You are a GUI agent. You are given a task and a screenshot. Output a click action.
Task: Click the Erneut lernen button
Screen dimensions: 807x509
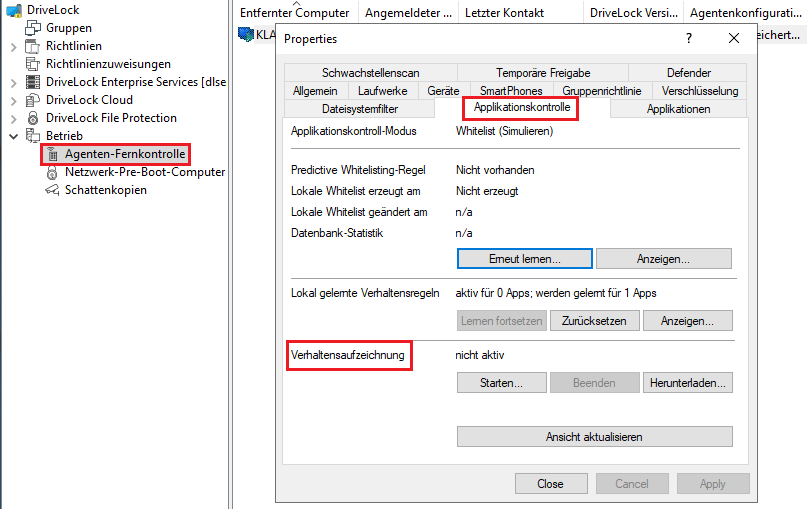[524, 258]
